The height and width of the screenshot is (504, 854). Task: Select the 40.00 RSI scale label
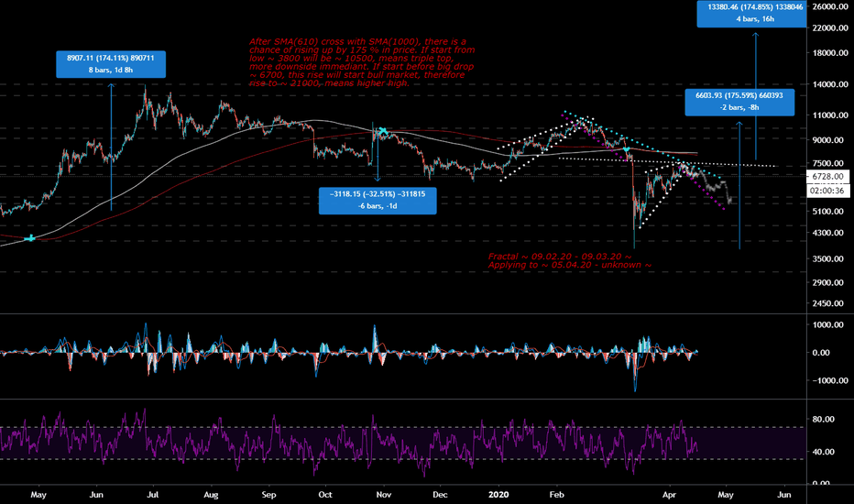[x=824, y=452]
